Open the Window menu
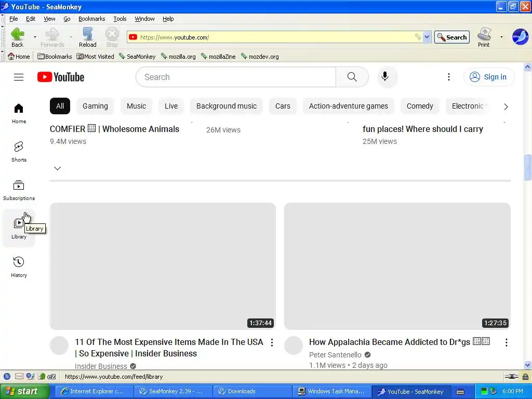 coord(144,19)
